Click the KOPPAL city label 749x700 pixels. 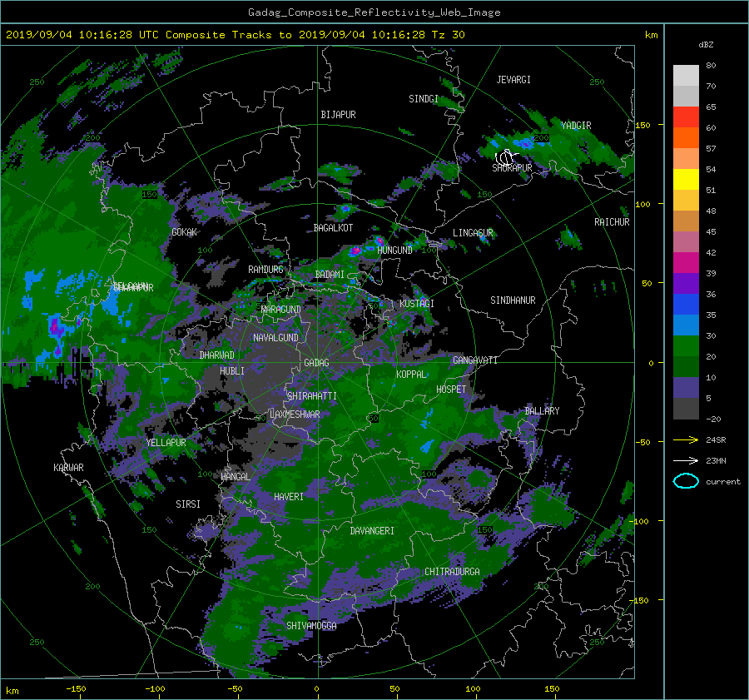(411, 375)
